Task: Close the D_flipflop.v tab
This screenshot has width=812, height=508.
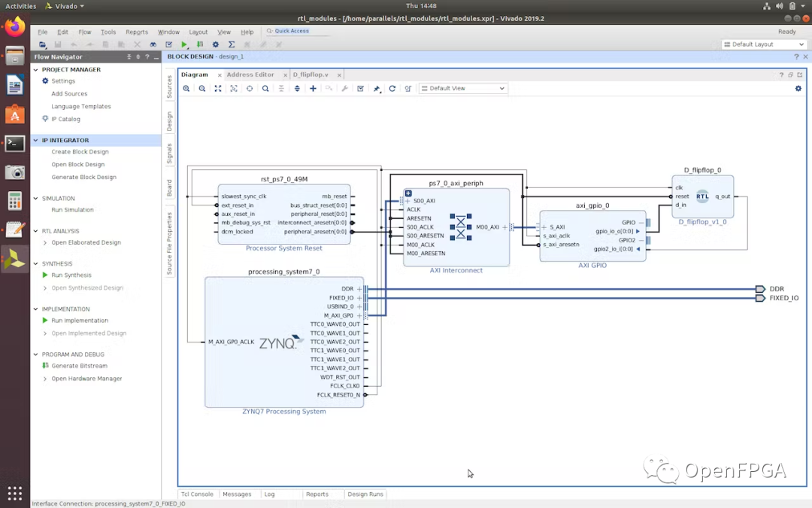Action: click(339, 75)
